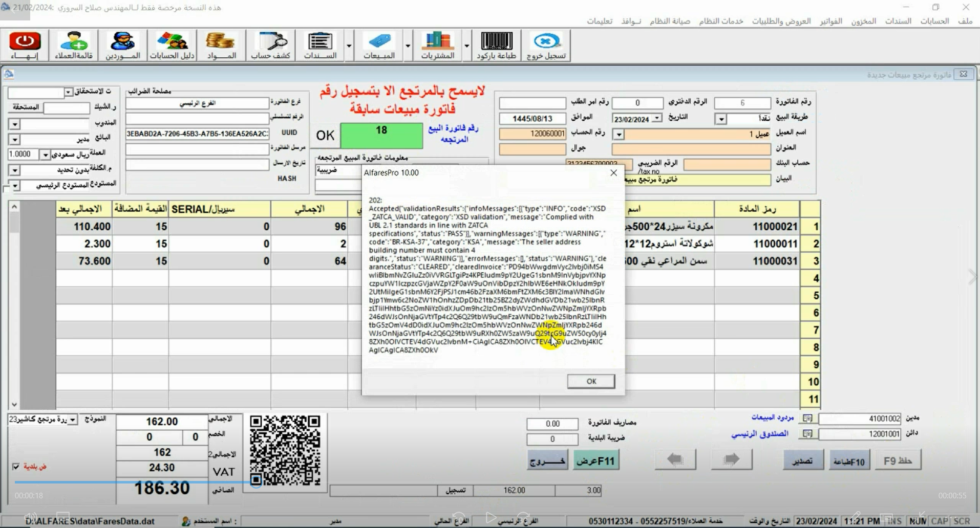The image size is (980, 528).
Task: Click the right arrow next-record button
Action: (x=731, y=459)
